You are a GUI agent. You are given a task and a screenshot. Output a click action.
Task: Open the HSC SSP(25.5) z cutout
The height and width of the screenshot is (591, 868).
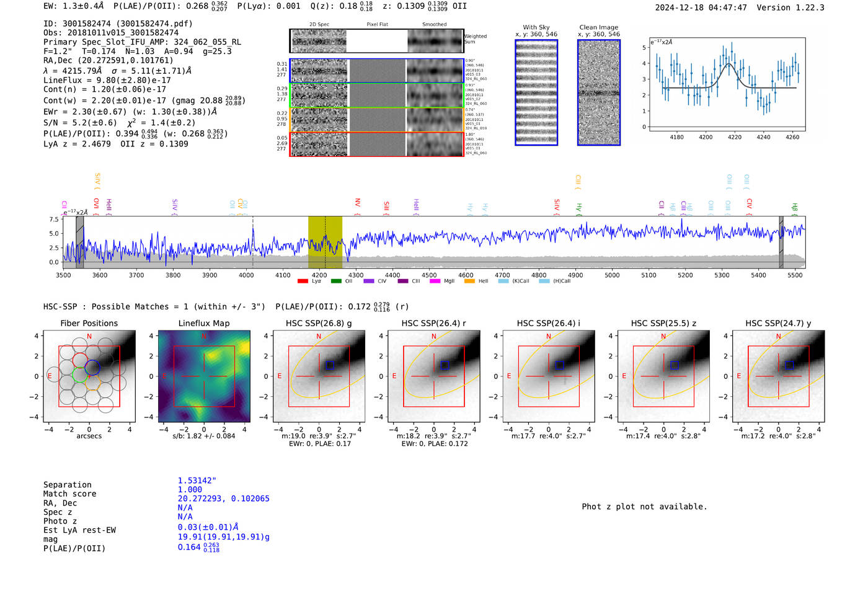click(x=663, y=376)
